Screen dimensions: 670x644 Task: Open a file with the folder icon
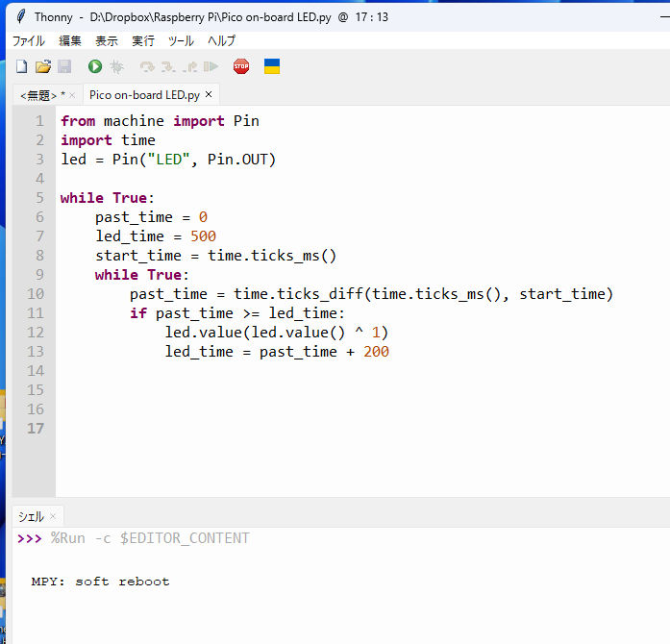pyautogui.click(x=42, y=66)
